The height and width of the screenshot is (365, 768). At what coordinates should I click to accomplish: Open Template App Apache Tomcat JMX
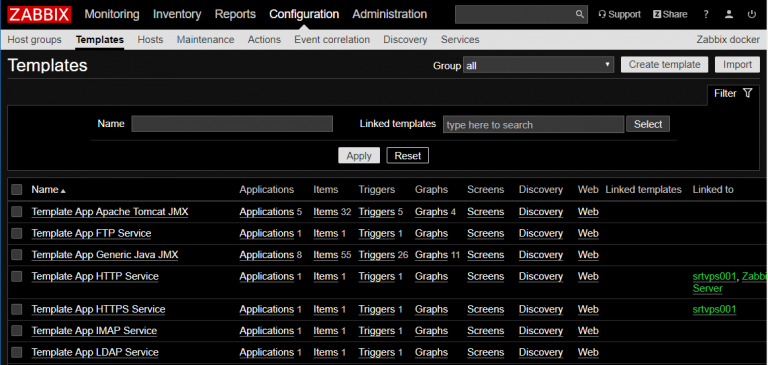[x=110, y=212]
